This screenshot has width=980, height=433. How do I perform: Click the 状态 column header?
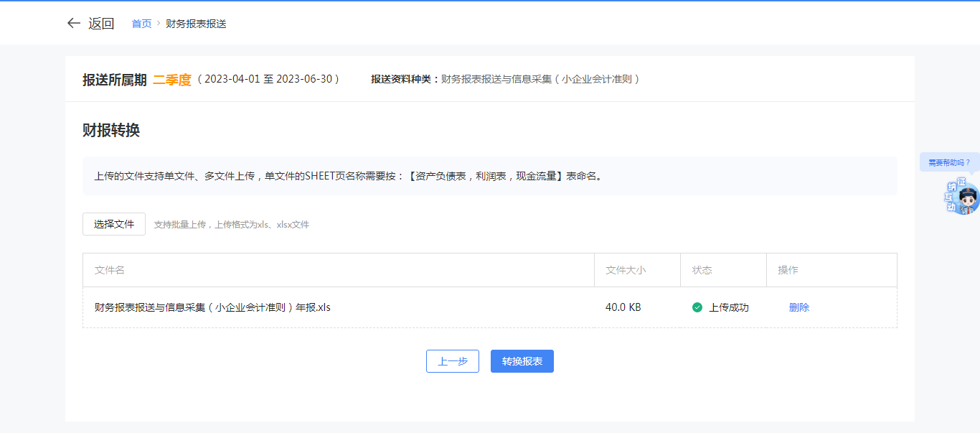(702, 270)
